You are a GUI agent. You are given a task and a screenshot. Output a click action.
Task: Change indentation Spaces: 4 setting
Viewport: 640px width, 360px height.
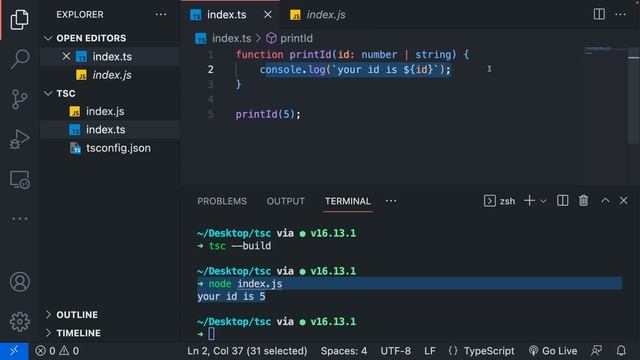(344, 351)
